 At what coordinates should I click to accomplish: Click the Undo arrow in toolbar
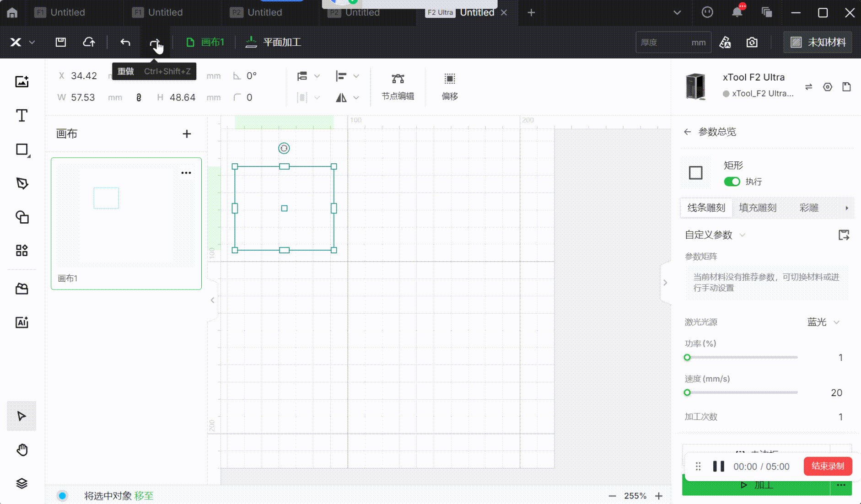tap(125, 43)
